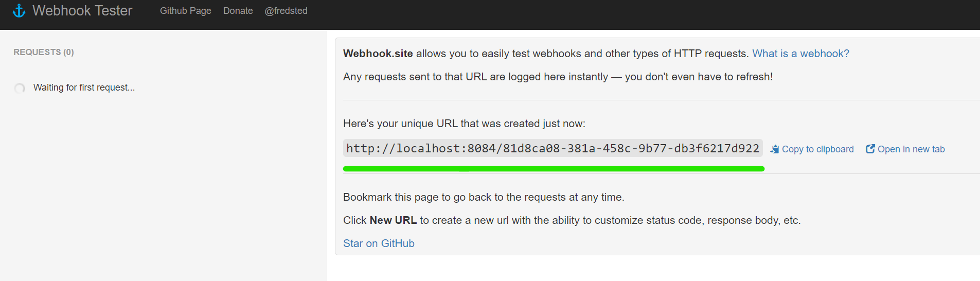Click Open in new tab link
This screenshot has height=281, width=980.
(x=911, y=149)
